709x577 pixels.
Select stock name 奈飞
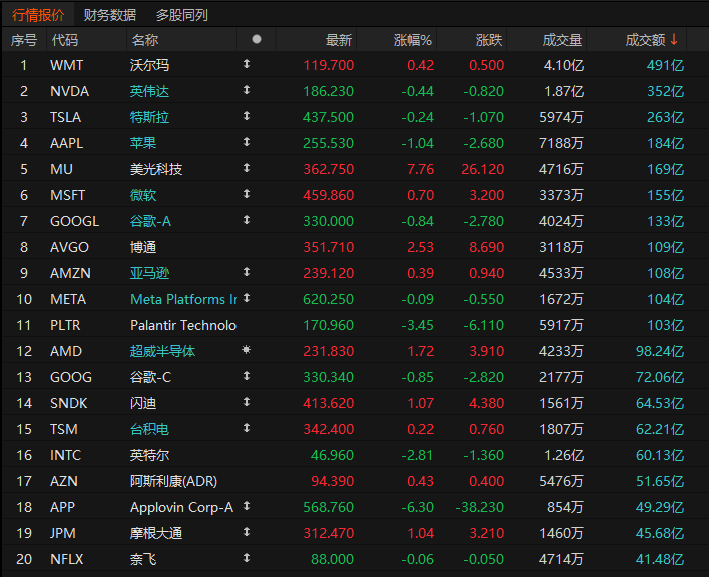[x=143, y=559]
